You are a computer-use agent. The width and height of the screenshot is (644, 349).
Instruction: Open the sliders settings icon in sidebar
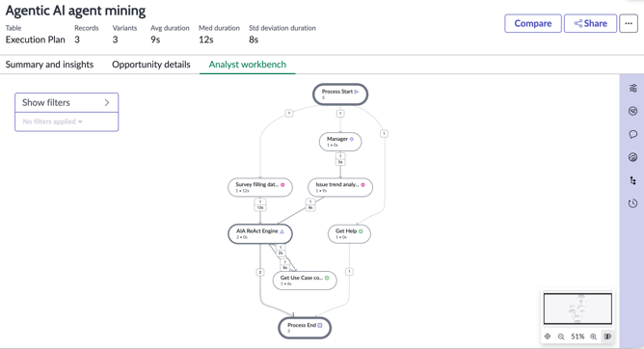(632, 89)
